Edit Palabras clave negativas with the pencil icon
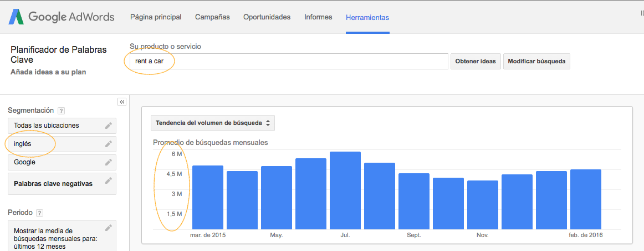 click(x=109, y=180)
